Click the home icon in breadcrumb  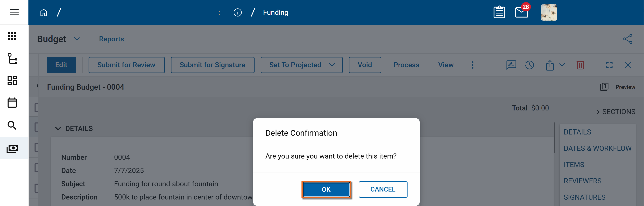44,12
